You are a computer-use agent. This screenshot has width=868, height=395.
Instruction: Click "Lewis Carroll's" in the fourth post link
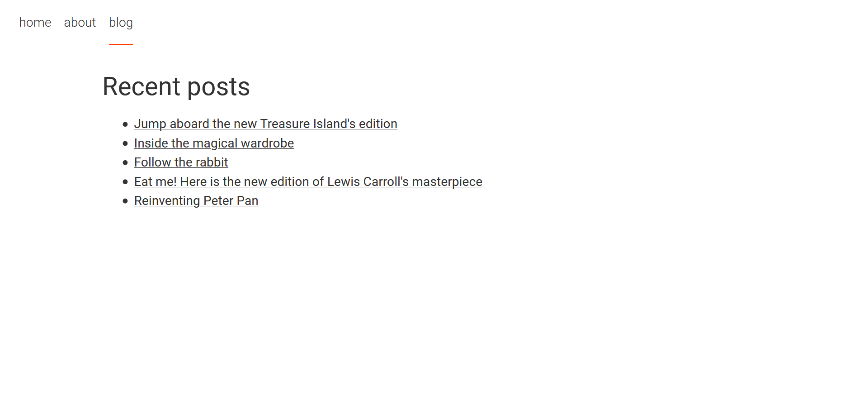368,181
